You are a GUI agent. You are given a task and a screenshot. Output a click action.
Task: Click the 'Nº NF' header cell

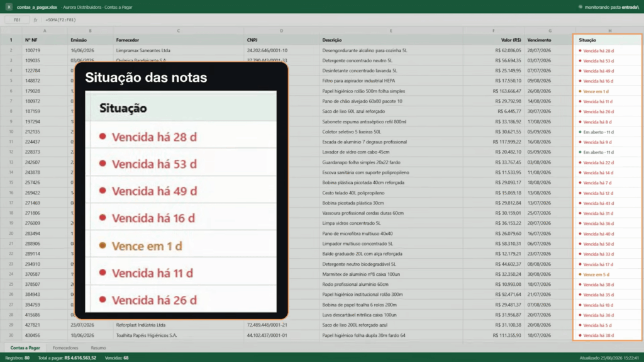(x=45, y=40)
